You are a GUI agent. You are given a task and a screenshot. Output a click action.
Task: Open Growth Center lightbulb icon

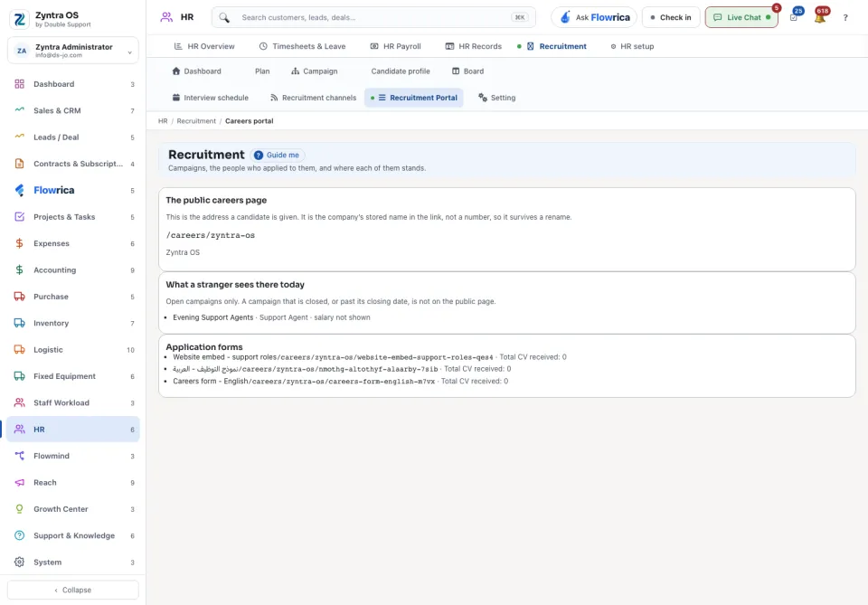point(19,509)
